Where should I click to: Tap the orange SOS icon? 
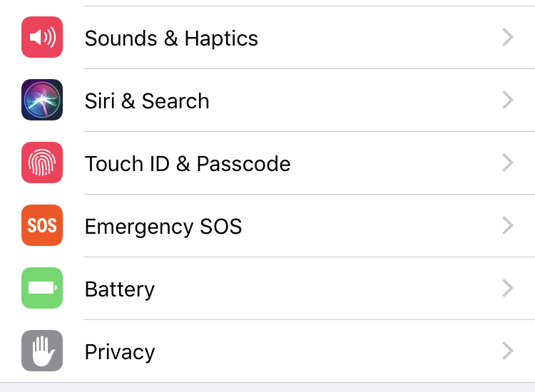click(42, 225)
